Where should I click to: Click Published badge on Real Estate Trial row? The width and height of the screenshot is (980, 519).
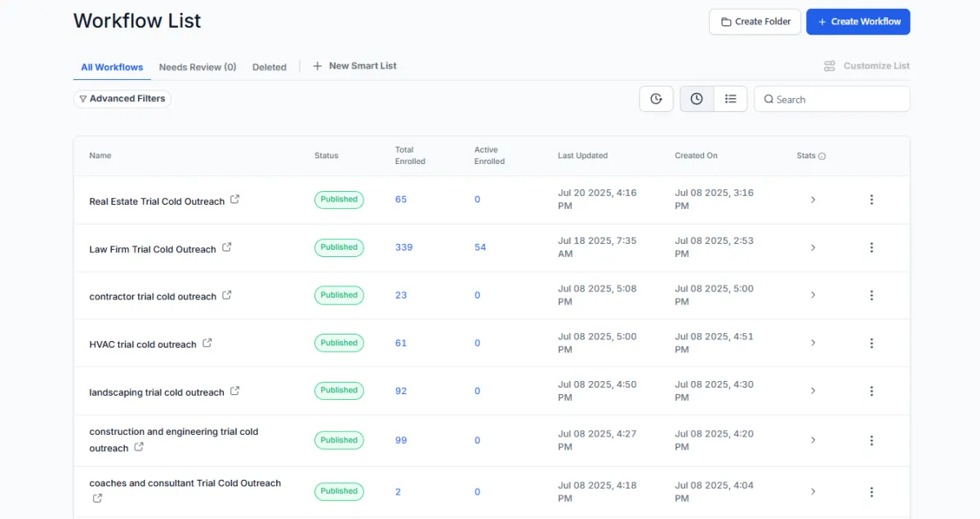[339, 199]
